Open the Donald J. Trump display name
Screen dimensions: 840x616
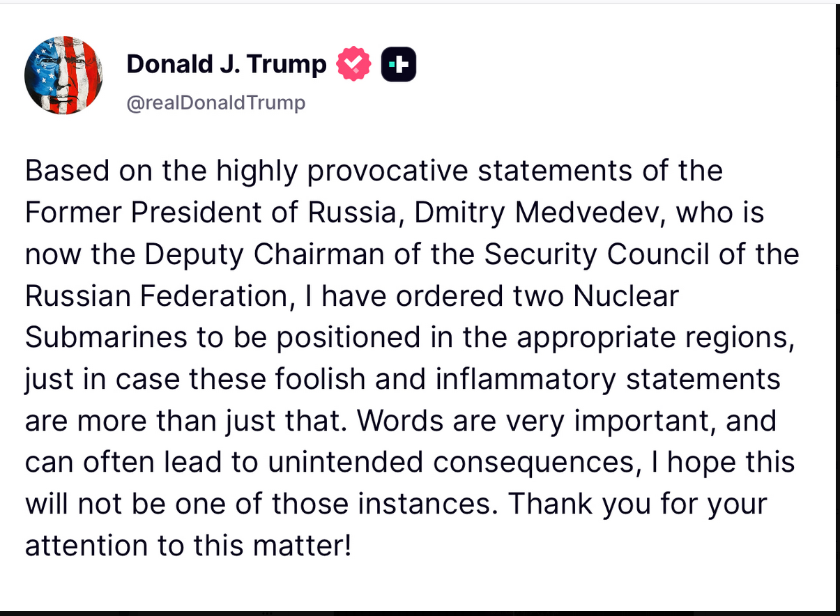[227, 65]
